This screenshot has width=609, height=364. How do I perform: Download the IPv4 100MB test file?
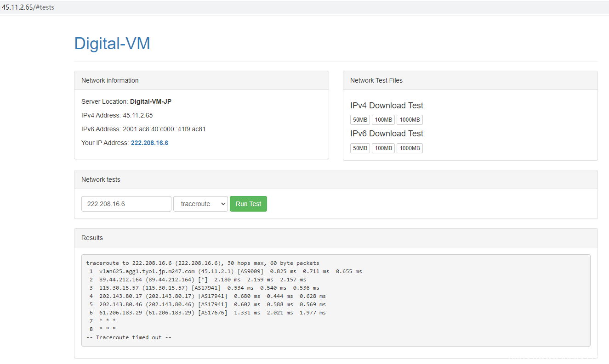coord(383,120)
